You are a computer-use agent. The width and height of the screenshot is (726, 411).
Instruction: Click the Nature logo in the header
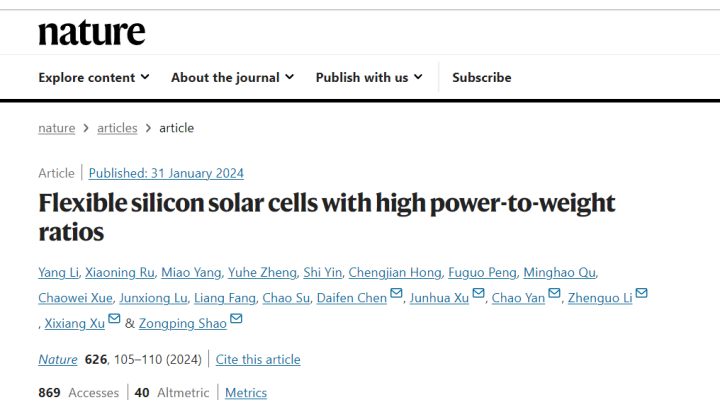pyautogui.click(x=92, y=32)
